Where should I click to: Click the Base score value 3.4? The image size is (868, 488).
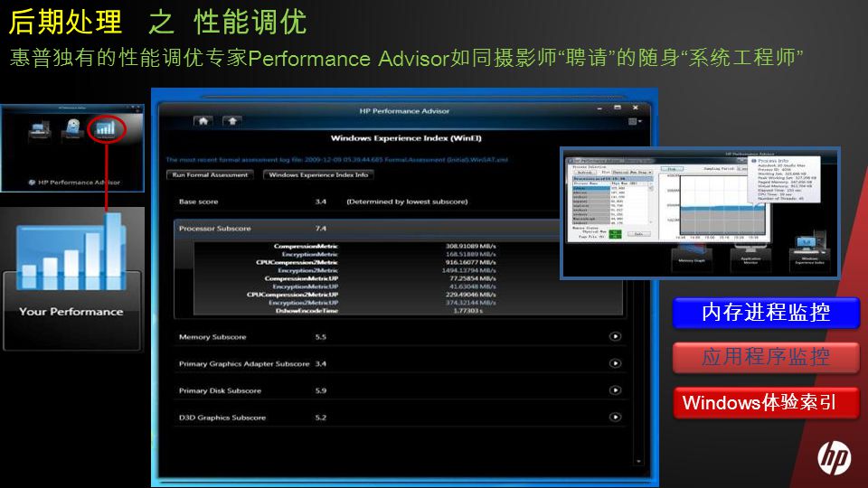click(x=320, y=202)
